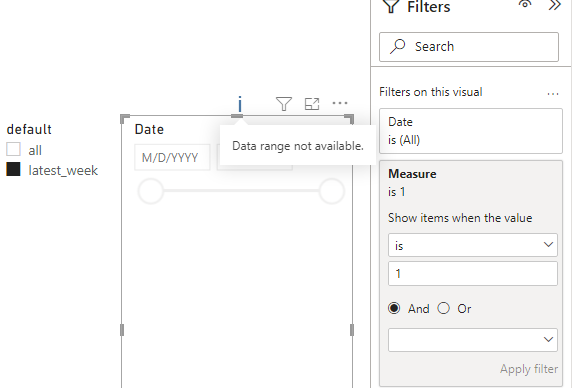
Task: Search within the Filters pane
Action: [x=469, y=47]
